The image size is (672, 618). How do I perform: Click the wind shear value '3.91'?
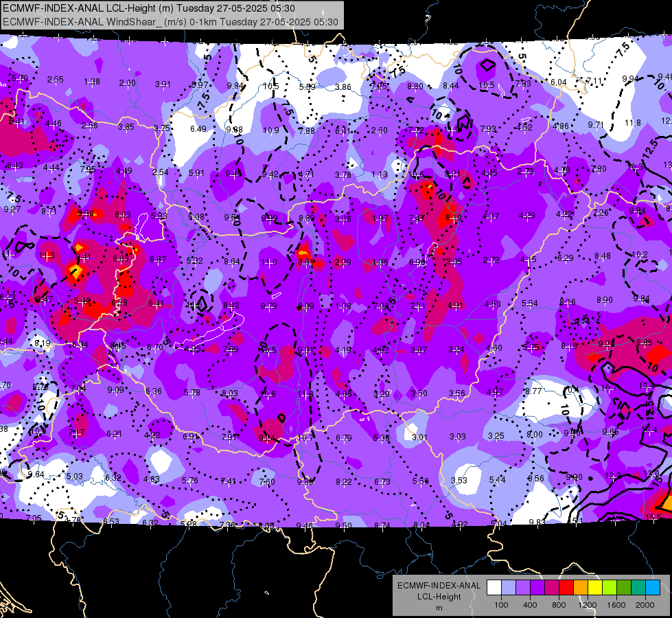163,84
